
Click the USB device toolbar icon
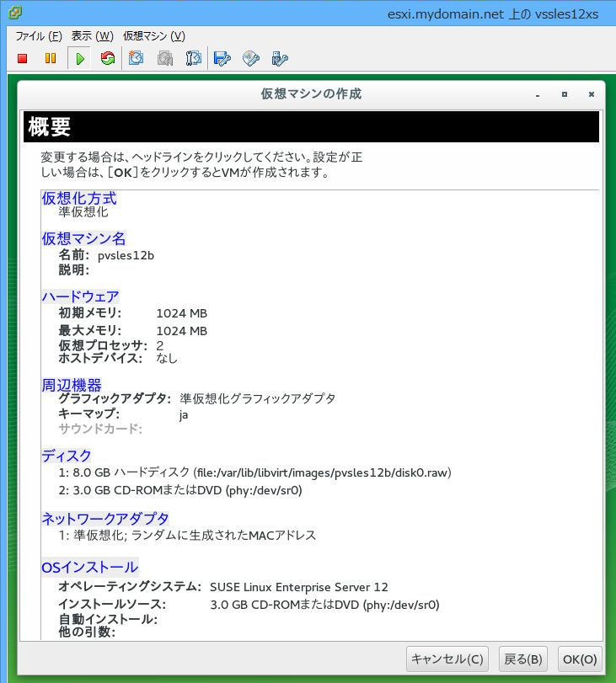[280, 58]
